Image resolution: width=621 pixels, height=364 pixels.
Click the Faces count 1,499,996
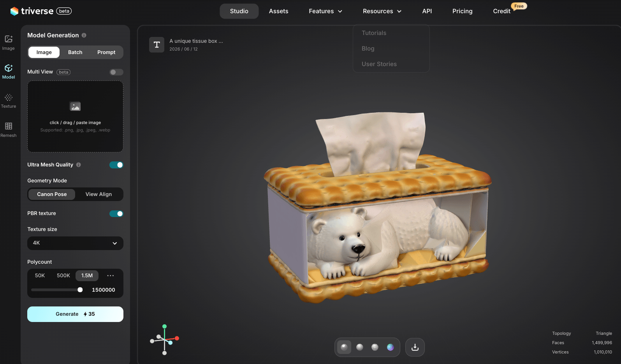coord(602,343)
